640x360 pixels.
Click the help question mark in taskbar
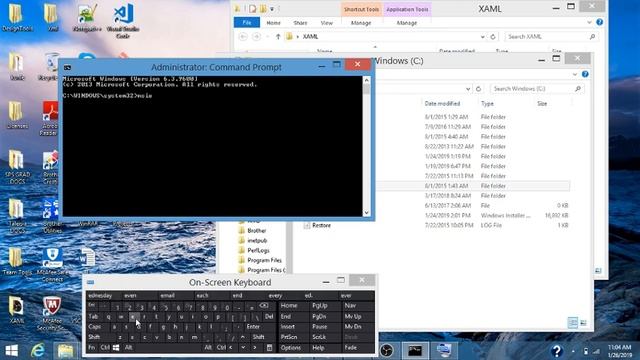(556, 351)
